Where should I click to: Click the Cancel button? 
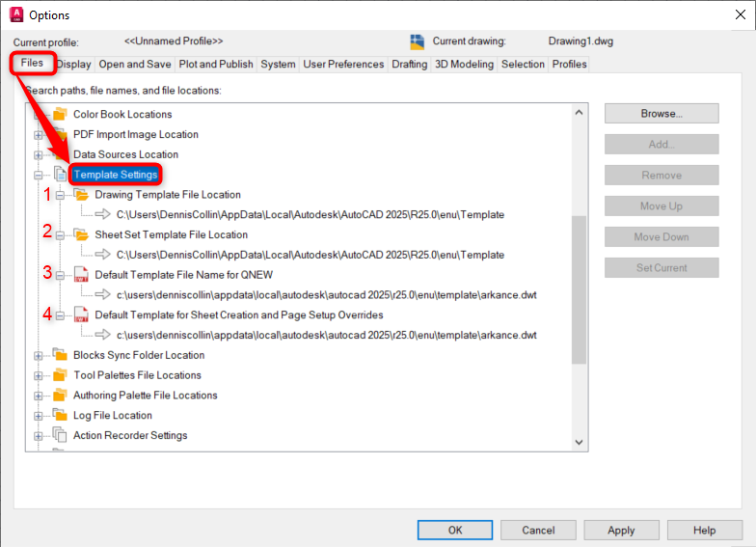538,531
